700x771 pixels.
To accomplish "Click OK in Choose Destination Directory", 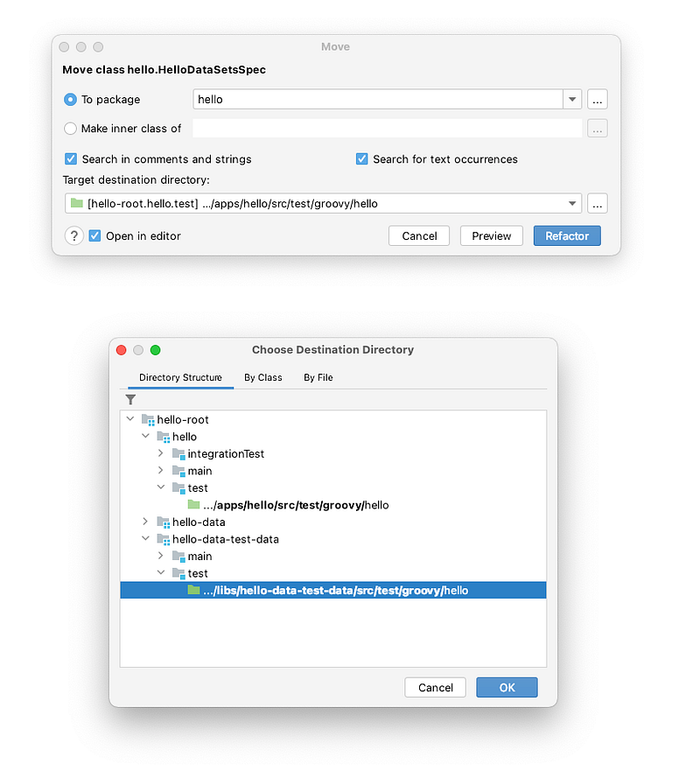I will (x=507, y=687).
